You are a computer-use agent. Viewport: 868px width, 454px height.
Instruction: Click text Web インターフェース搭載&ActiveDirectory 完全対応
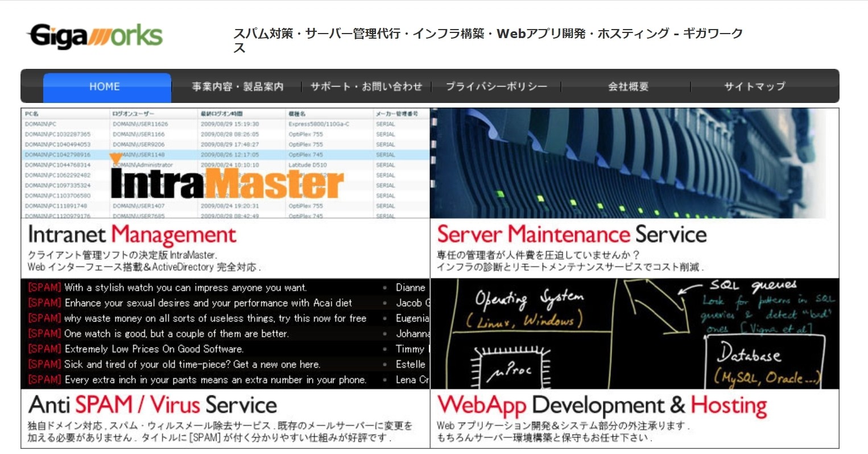point(144,267)
